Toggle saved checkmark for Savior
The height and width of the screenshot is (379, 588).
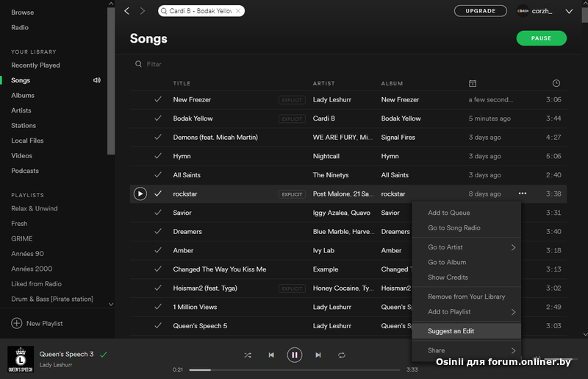158,212
